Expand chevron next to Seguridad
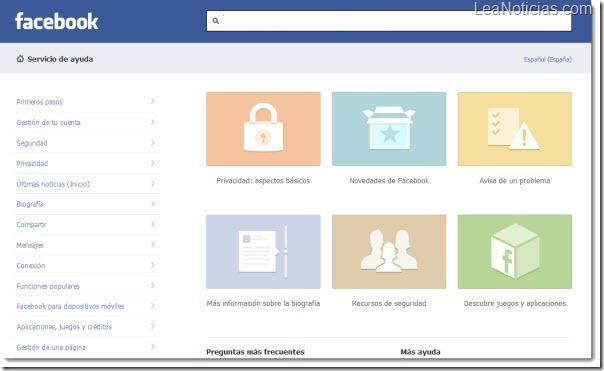The width and height of the screenshot is (604, 371). (x=153, y=143)
